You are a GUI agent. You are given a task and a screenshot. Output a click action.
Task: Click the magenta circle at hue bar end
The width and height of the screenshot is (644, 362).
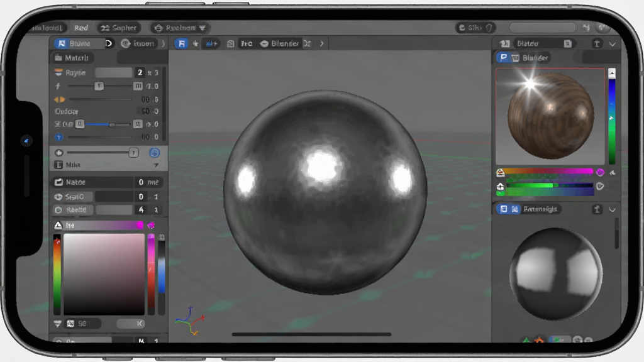click(600, 172)
